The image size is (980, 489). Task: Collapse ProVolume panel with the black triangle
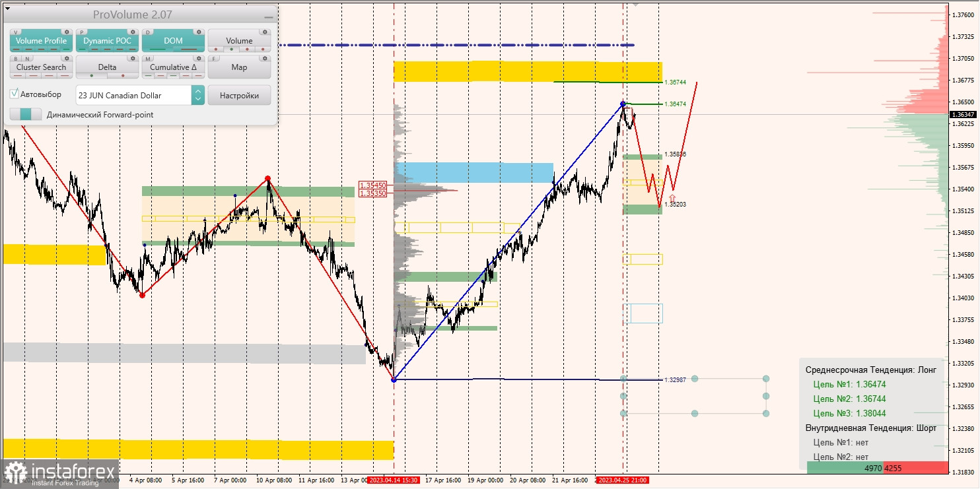tap(7, 8)
